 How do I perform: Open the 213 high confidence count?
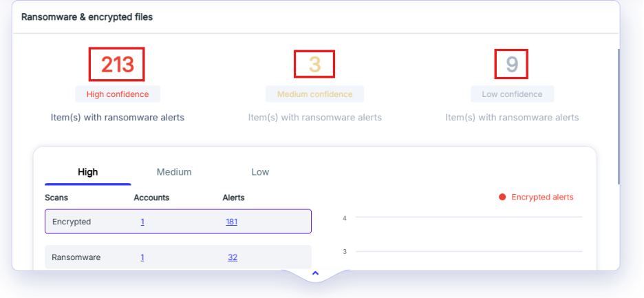tap(117, 64)
